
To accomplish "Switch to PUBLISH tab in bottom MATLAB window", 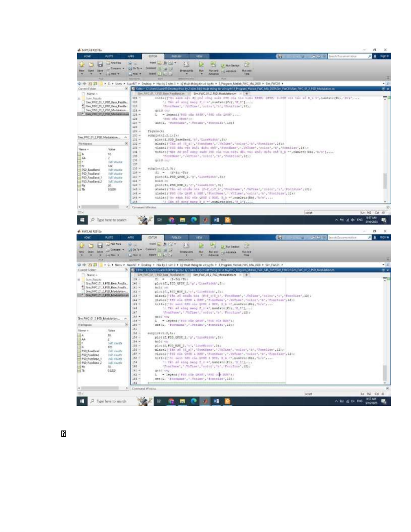I will click(x=176, y=238).
